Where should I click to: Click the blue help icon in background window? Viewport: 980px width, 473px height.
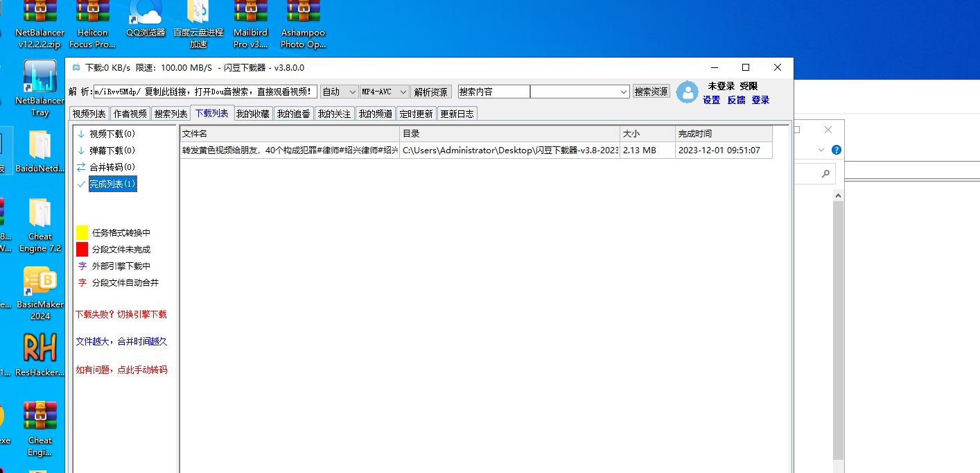836,150
